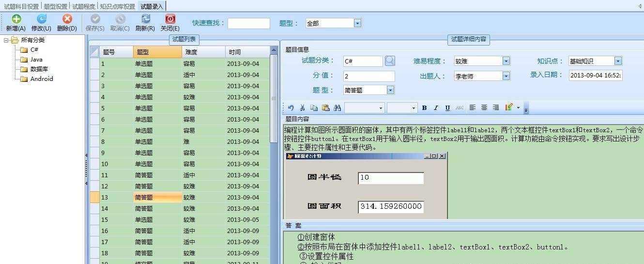Open the 题型 filter dropdown showing 全部

357,23
